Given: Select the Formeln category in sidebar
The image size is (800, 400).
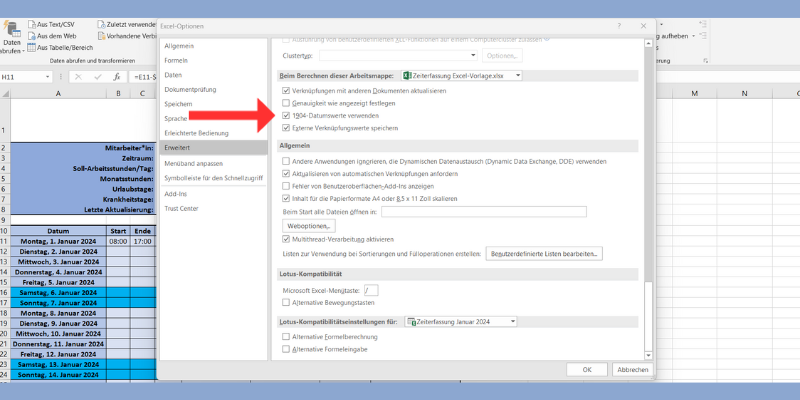Looking at the screenshot, I should pyautogui.click(x=176, y=60).
